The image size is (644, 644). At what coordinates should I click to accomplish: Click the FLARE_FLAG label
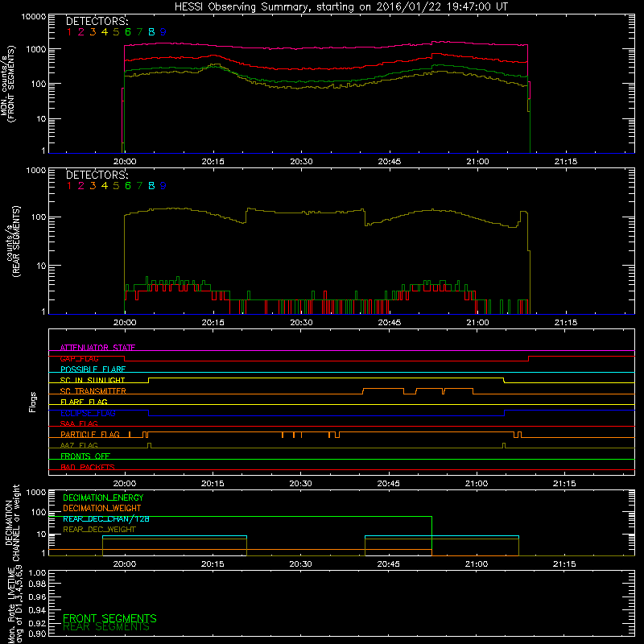(x=84, y=402)
